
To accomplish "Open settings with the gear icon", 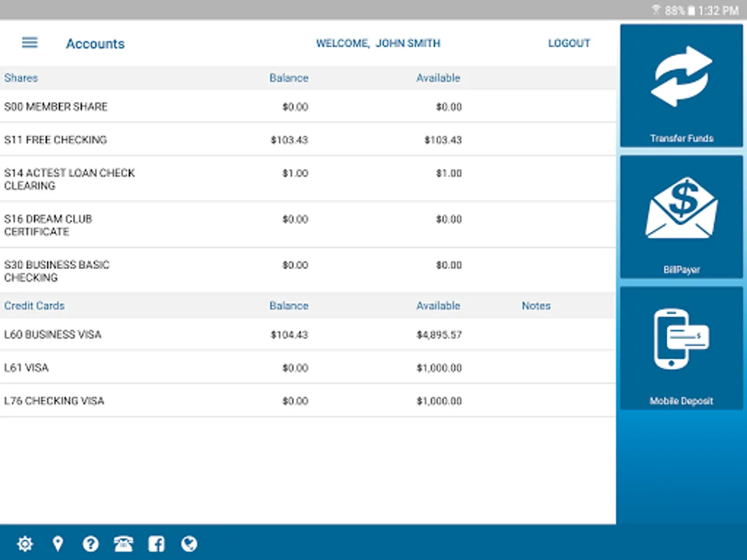I will pyautogui.click(x=25, y=544).
